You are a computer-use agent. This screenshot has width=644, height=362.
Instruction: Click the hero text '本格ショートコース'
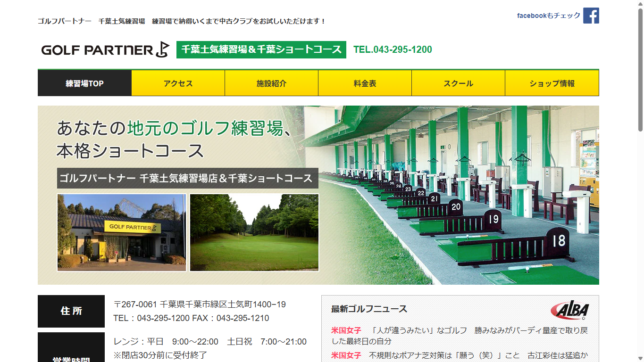point(130,151)
